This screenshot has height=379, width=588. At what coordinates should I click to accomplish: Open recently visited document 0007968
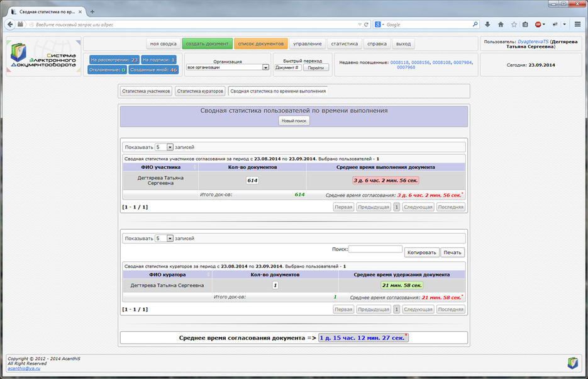[406, 67]
